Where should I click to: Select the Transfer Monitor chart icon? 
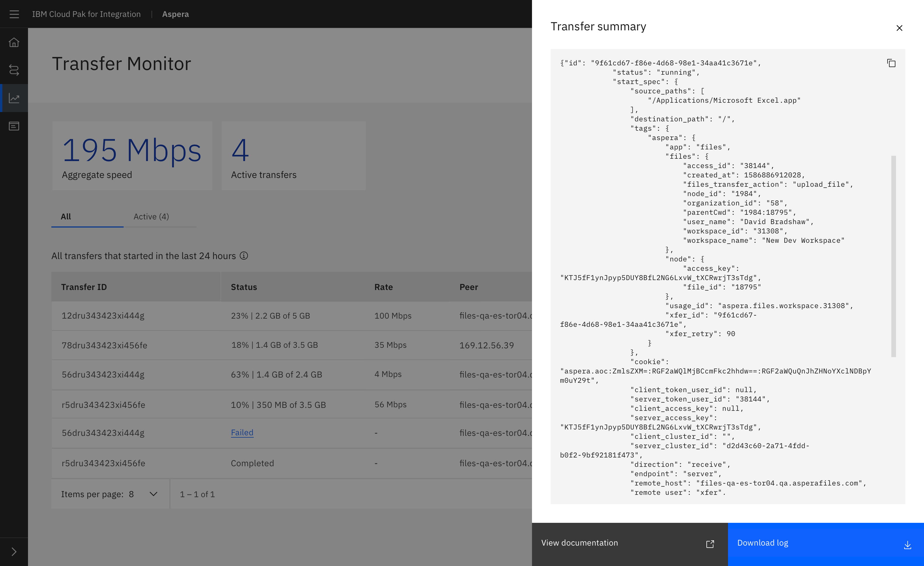click(x=14, y=98)
